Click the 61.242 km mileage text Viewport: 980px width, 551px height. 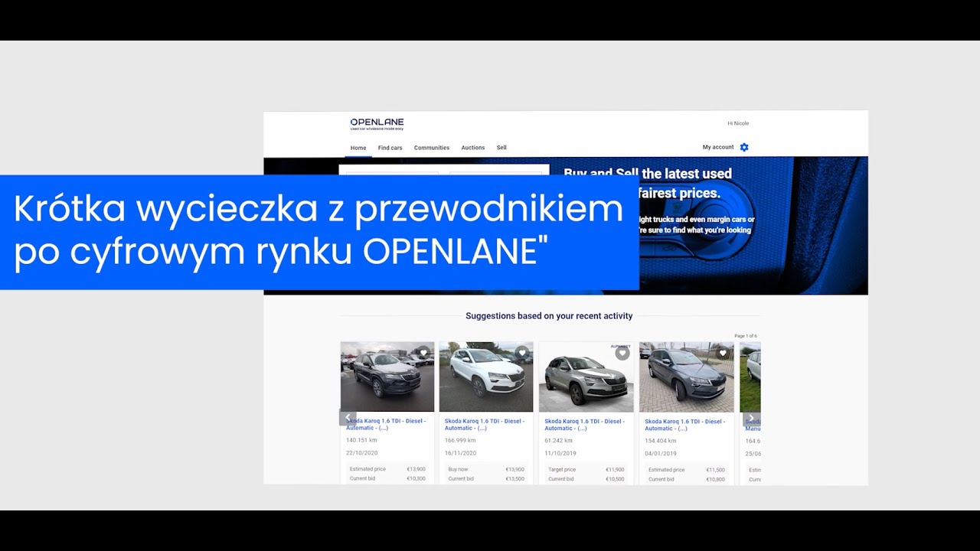[558, 440]
